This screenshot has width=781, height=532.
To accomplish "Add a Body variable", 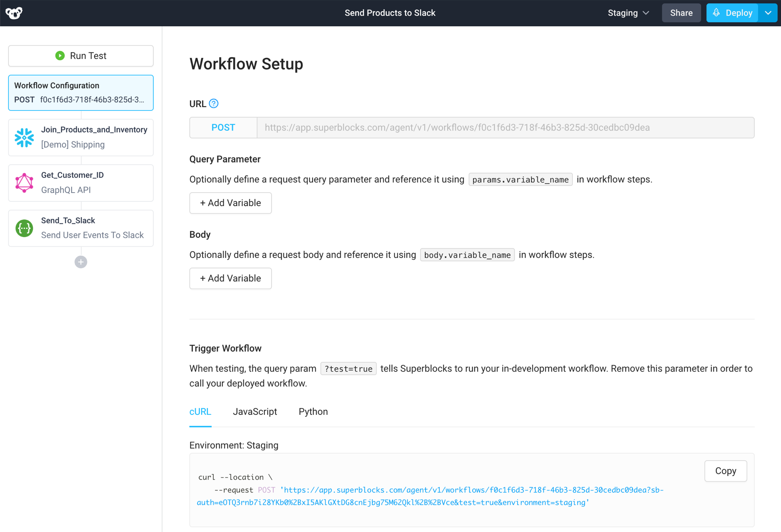I will (230, 278).
